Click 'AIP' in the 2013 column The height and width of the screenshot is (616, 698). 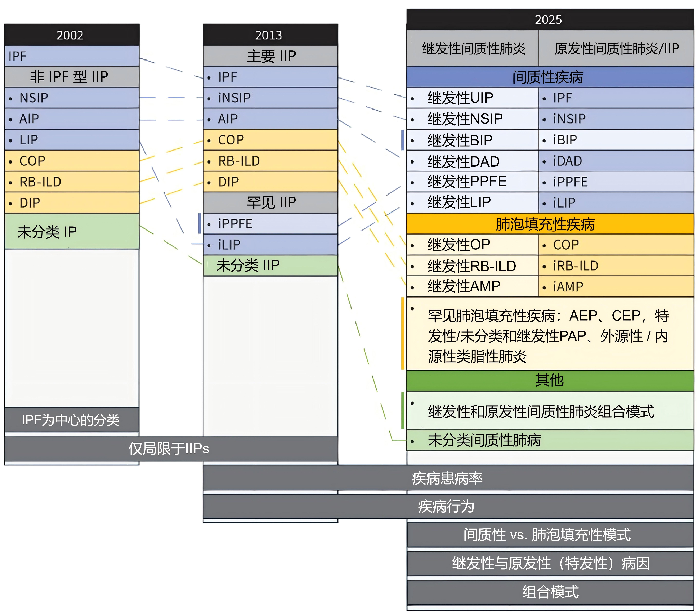[271, 119]
